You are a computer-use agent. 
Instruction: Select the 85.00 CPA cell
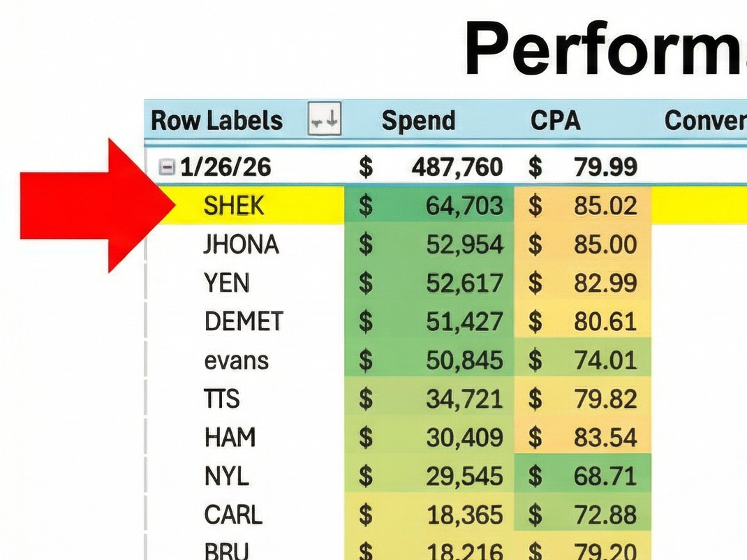[605, 244]
